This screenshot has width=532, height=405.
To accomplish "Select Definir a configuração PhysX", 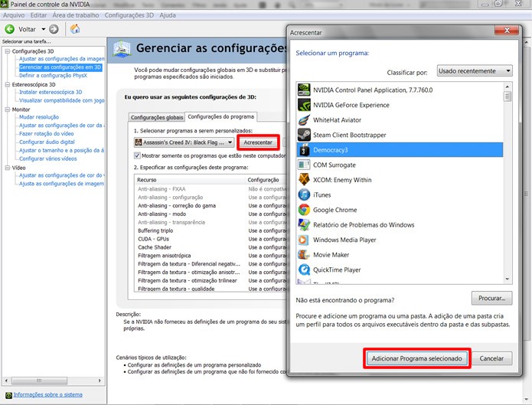I will 53,75.
